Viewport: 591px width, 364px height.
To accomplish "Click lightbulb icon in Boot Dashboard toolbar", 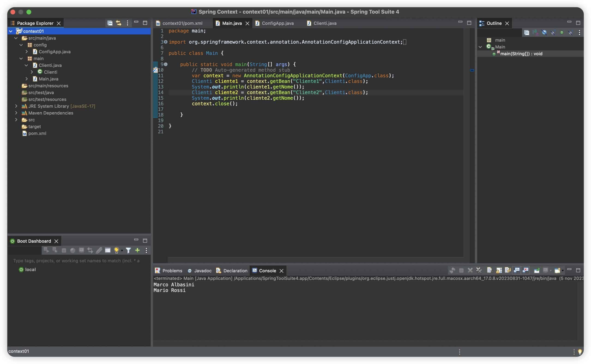I will 116,250.
